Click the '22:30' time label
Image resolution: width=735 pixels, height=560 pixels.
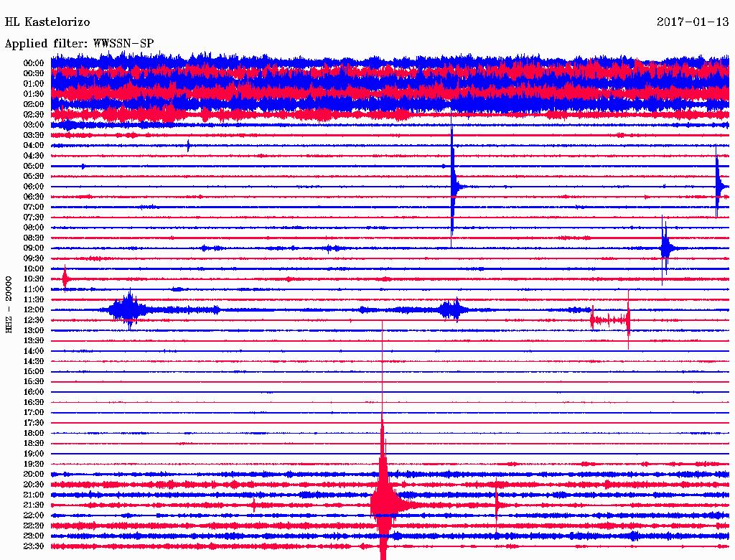(x=34, y=526)
